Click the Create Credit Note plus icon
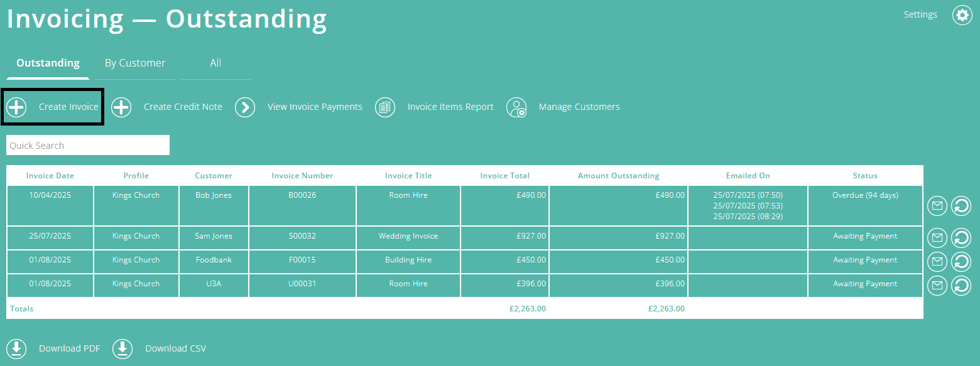This screenshot has width=980, height=366. pyautogui.click(x=121, y=107)
